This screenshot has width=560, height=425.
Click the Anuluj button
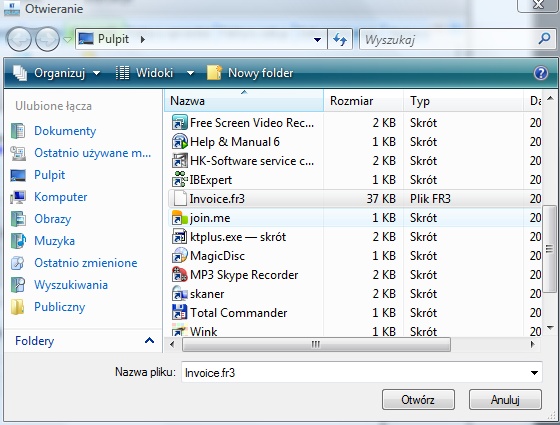click(505, 399)
